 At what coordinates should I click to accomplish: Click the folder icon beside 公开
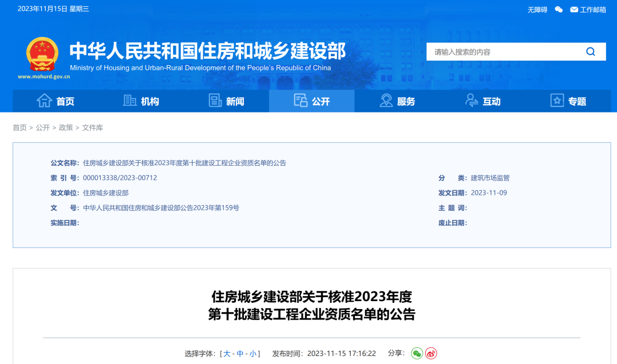point(301,100)
